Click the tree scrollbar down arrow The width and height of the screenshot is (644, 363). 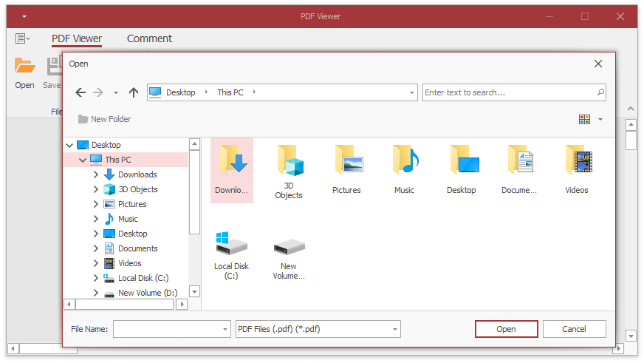195,292
